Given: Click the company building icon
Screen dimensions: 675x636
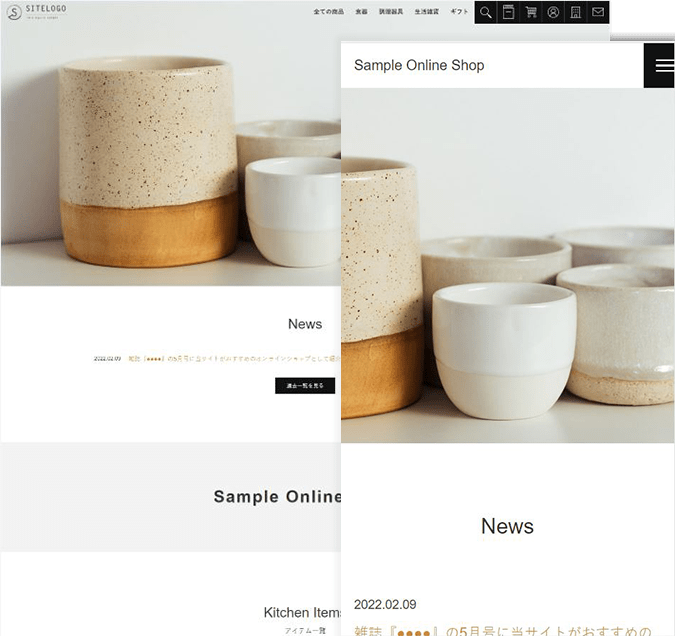Looking at the screenshot, I should click(x=576, y=12).
